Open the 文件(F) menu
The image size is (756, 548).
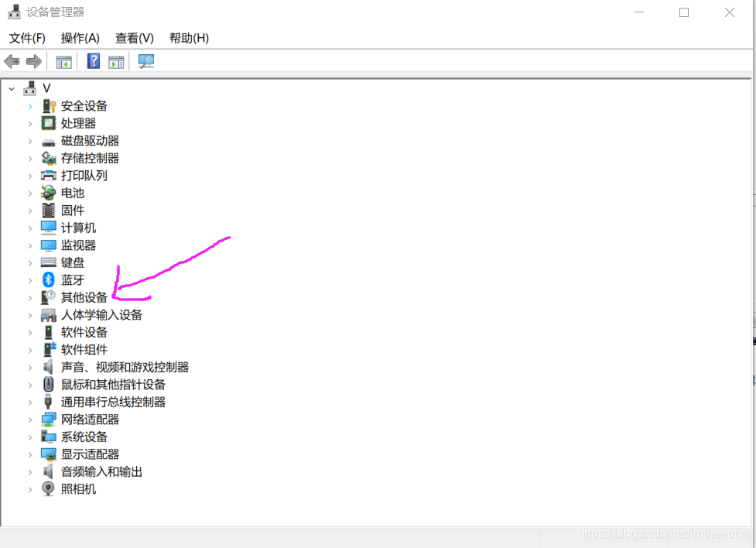[x=27, y=38]
